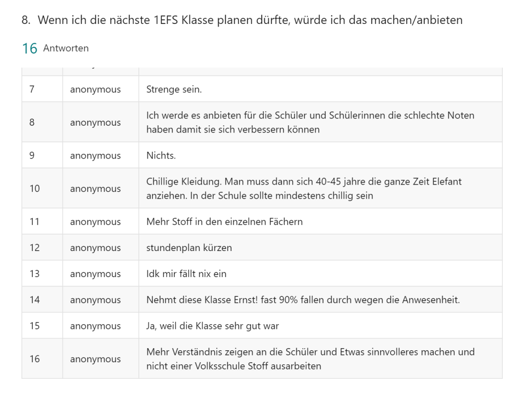Select the "Nehmt diese Klasse Ernst!" response
Image resolution: width=532 pixels, height=395 pixels.
pos(303,300)
